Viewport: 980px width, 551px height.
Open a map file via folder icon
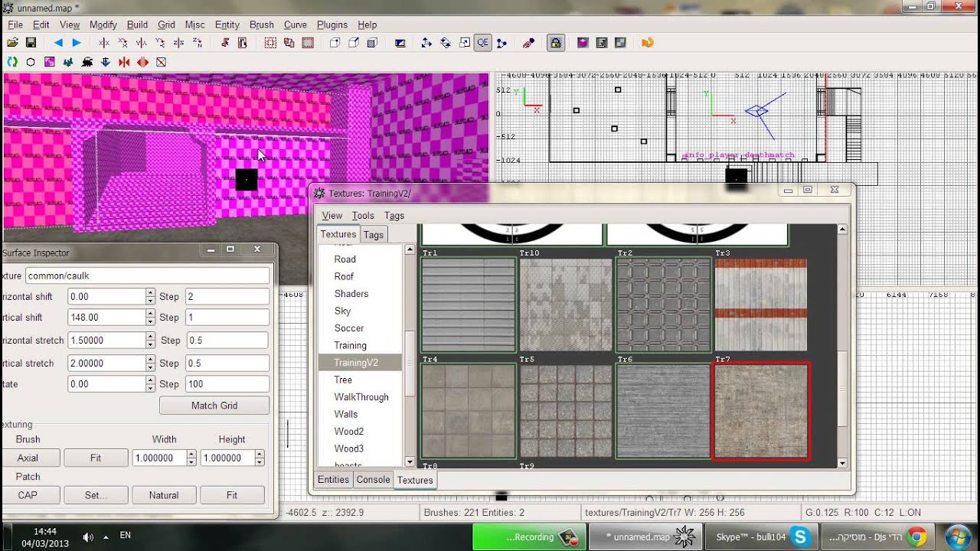[x=12, y=43]
